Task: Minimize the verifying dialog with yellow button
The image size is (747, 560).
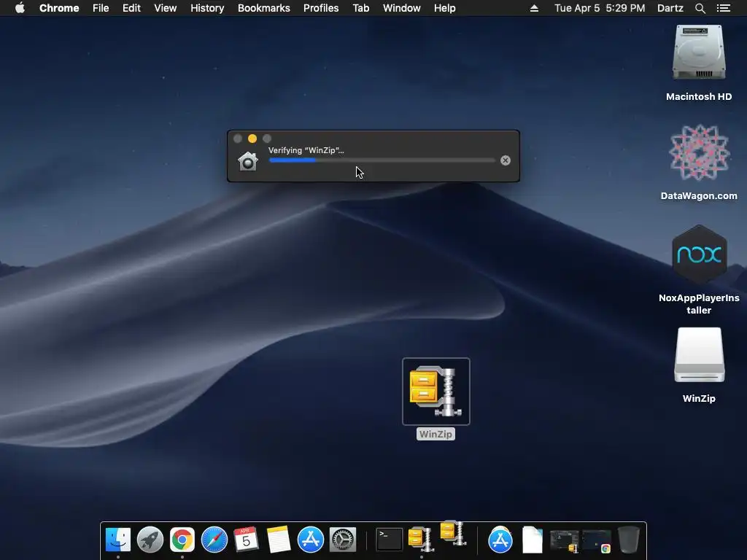Action: coord(252,139)
